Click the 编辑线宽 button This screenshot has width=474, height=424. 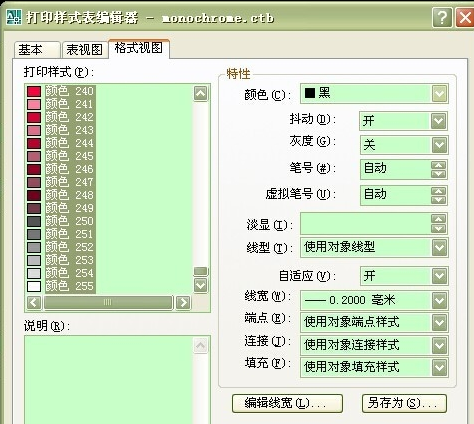pyautogui.click(x=287, y=403)
